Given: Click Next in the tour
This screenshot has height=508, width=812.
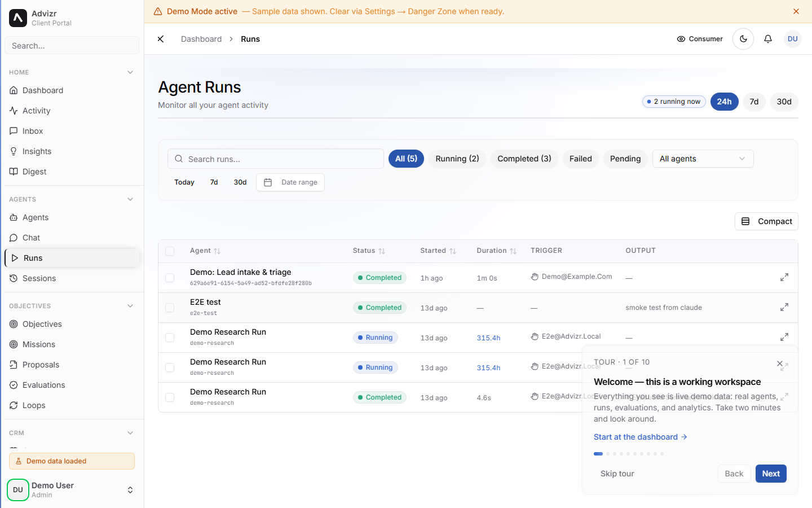Looking at the screenshot, I should (771, 474).
